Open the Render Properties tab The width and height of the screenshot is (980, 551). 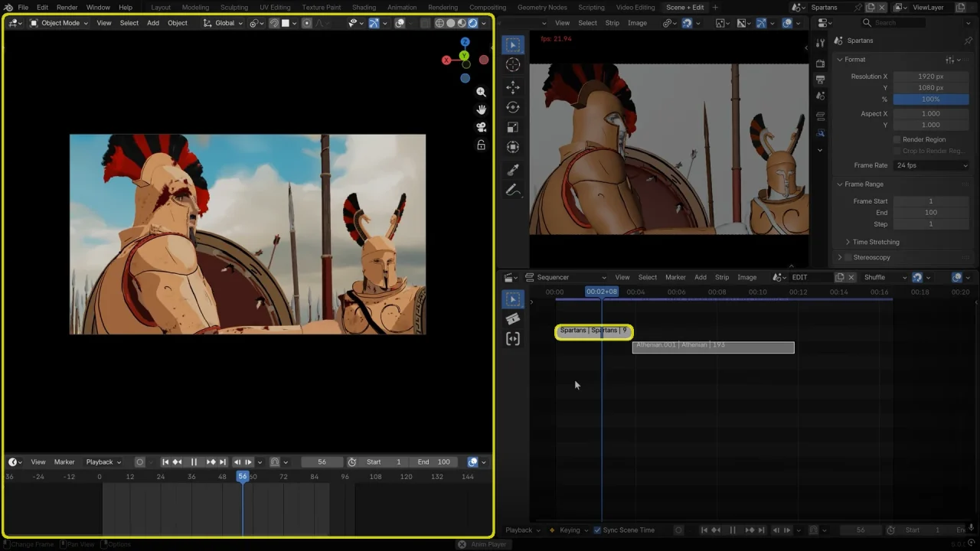point(820,64)
